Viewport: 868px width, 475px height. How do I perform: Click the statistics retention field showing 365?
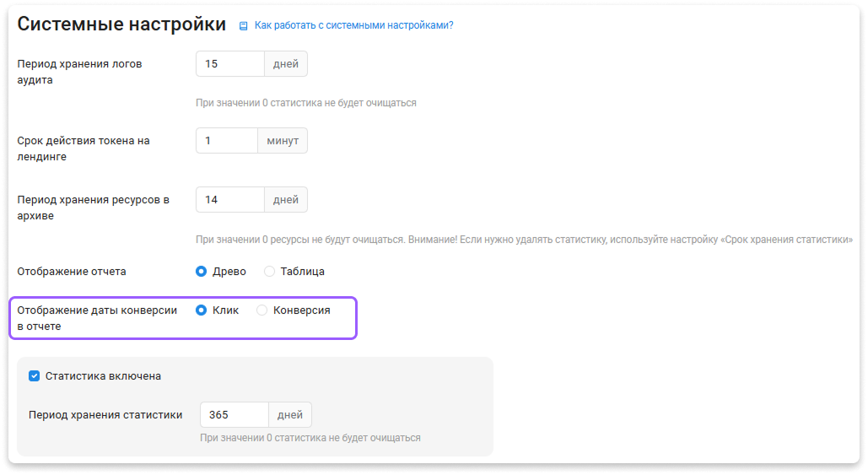tap(235, 415)
